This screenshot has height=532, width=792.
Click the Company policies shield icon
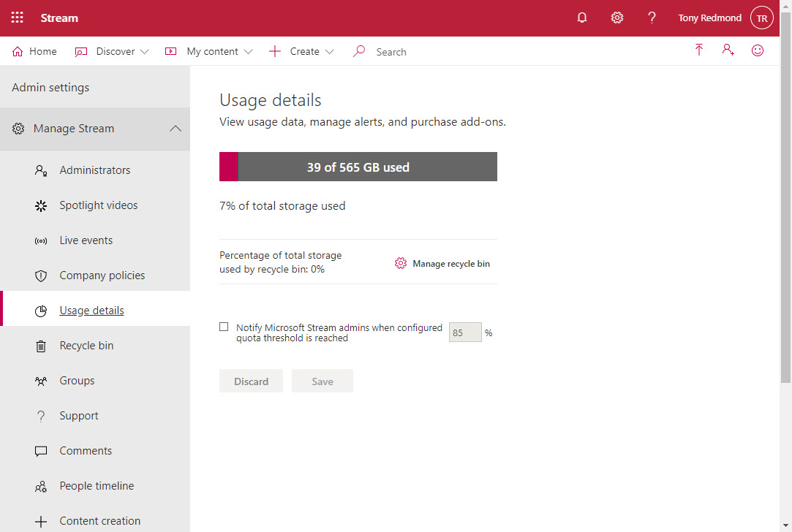click(x=41, y=275)
